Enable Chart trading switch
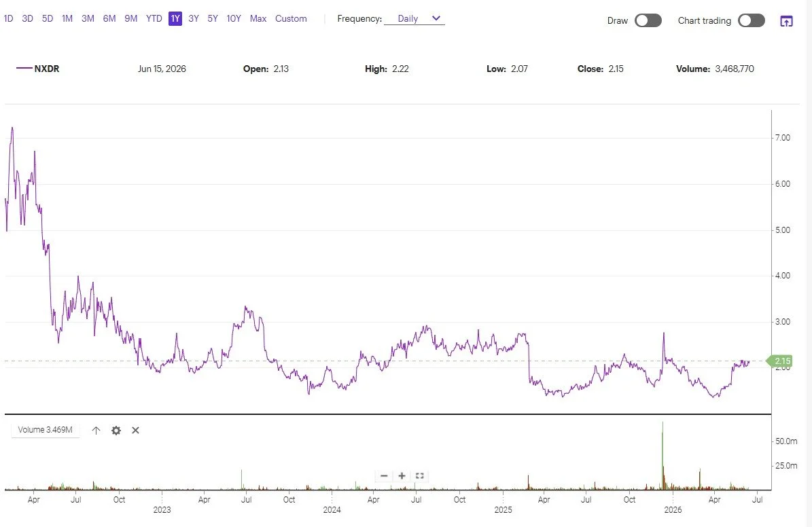Viewport: 812px width, 527px height. (x=752, y=20)
